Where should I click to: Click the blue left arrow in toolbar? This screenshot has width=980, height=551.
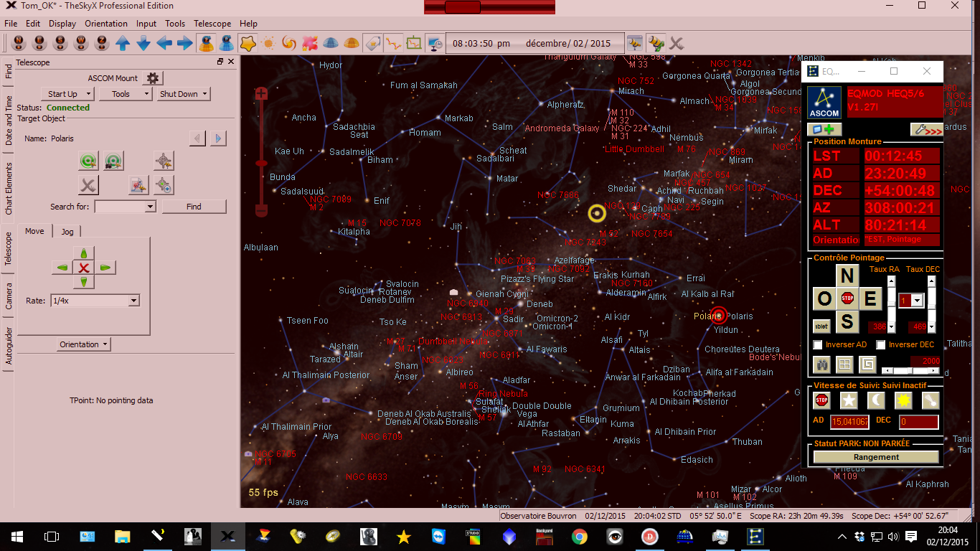(x=164, y=43)
